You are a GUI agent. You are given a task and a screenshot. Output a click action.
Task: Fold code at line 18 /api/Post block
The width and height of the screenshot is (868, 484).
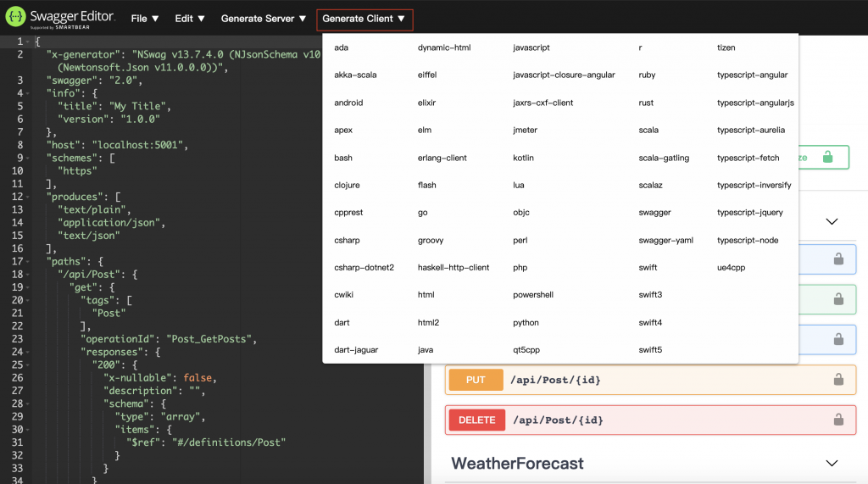point(28,275)
